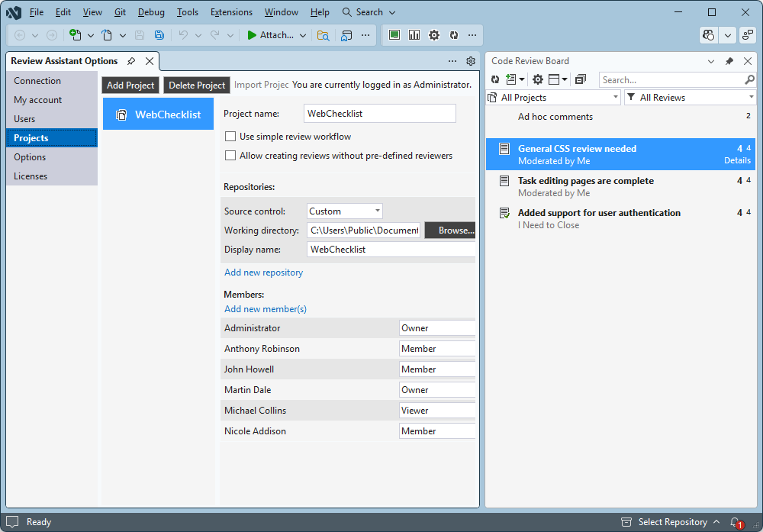Open the new review button dropdown arrow
Viewport: 763px width, 532px height.
pos(522,79)
